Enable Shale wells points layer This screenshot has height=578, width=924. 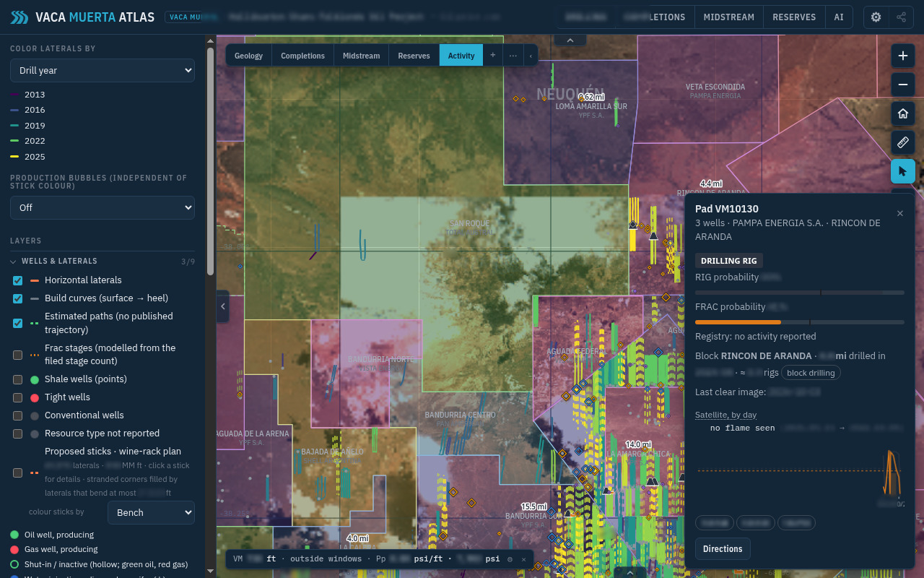(18, 379)
